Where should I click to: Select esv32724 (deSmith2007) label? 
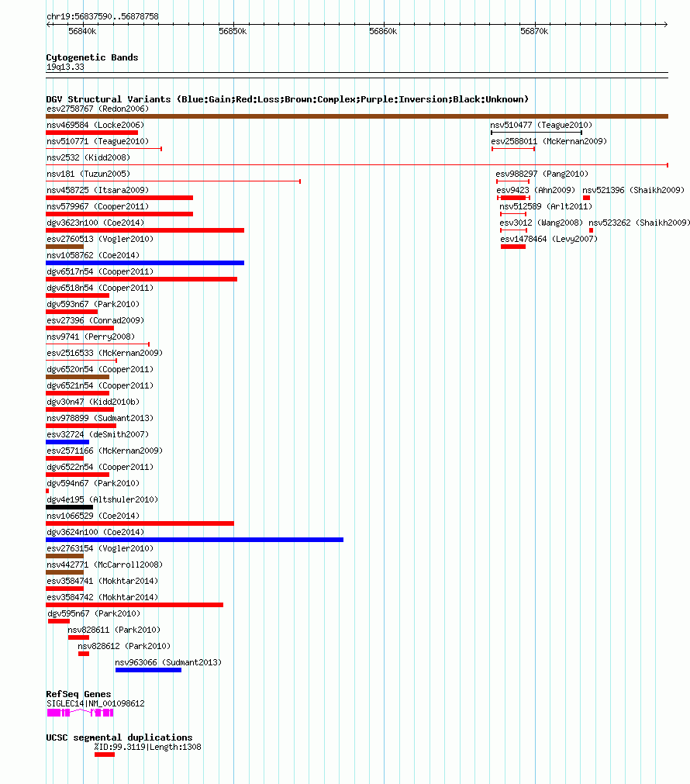click(98, 434)
